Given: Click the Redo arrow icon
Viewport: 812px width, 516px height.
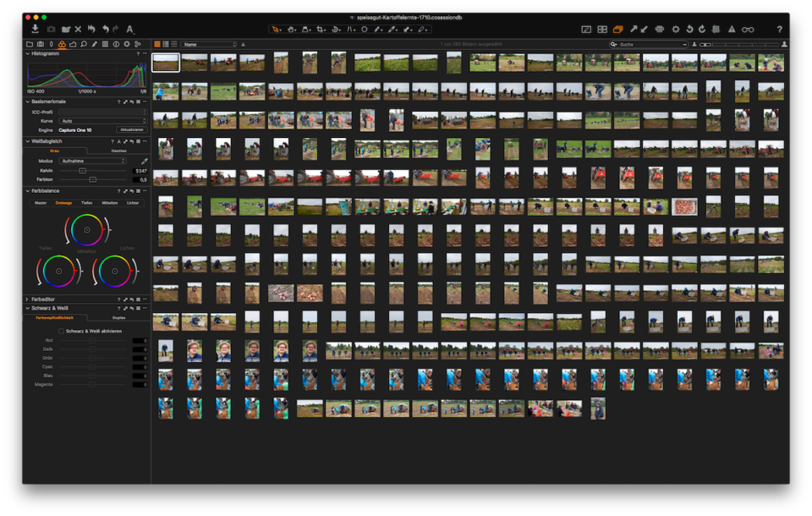Looking at the screenshot, I should coord(116,30).
